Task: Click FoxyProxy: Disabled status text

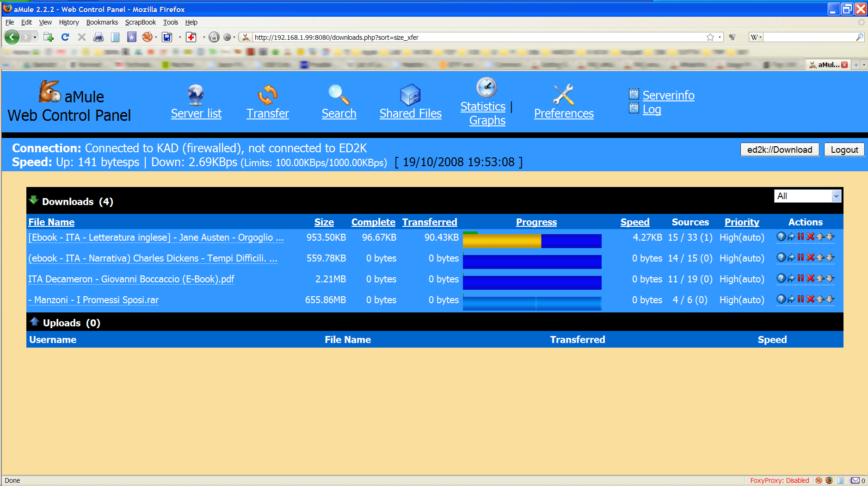Action: [x=780, y=480]
